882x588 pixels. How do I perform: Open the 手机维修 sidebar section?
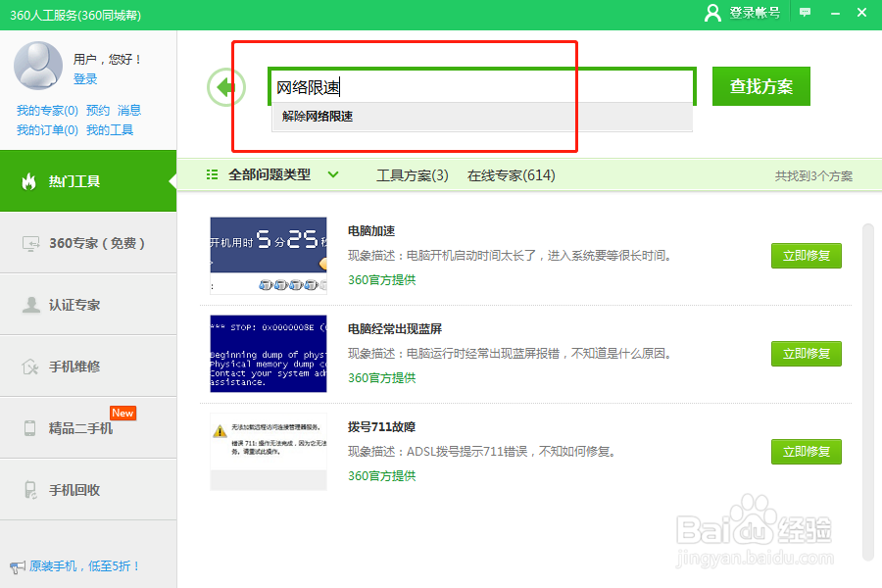tap(88, 367)
